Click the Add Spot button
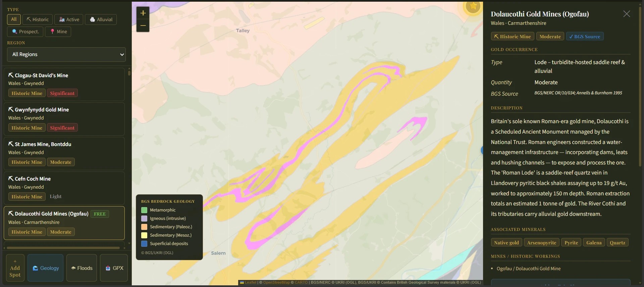 point(15,268)
